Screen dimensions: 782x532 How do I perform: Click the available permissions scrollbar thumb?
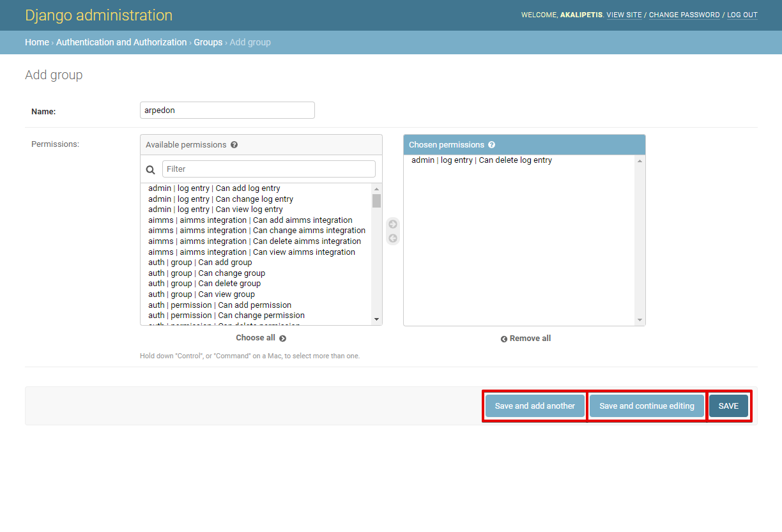(x=376, y=201)
